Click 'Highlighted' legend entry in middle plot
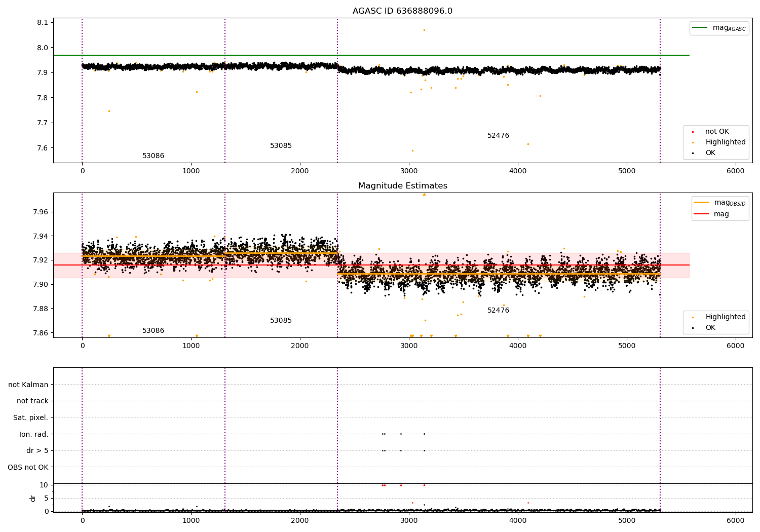 coord(719,317)
